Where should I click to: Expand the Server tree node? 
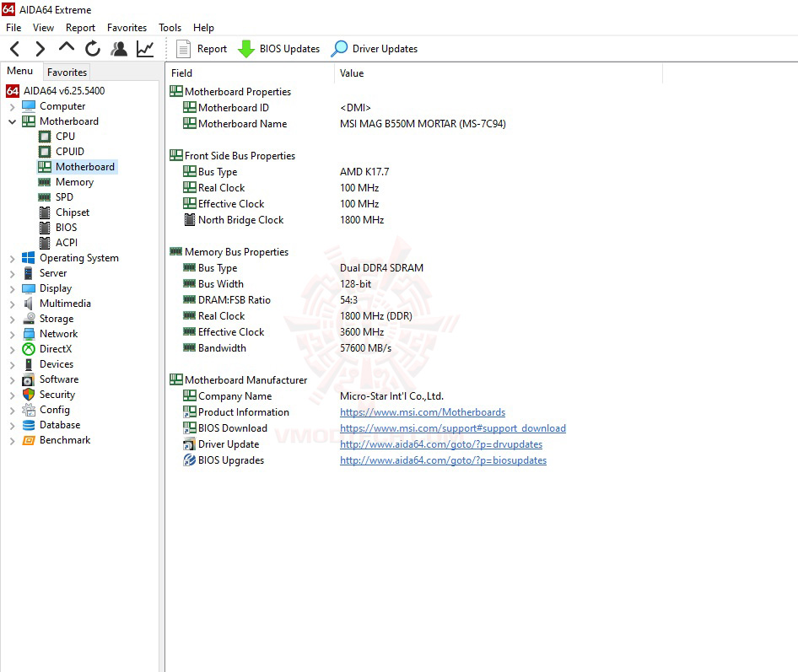[12, 274]
